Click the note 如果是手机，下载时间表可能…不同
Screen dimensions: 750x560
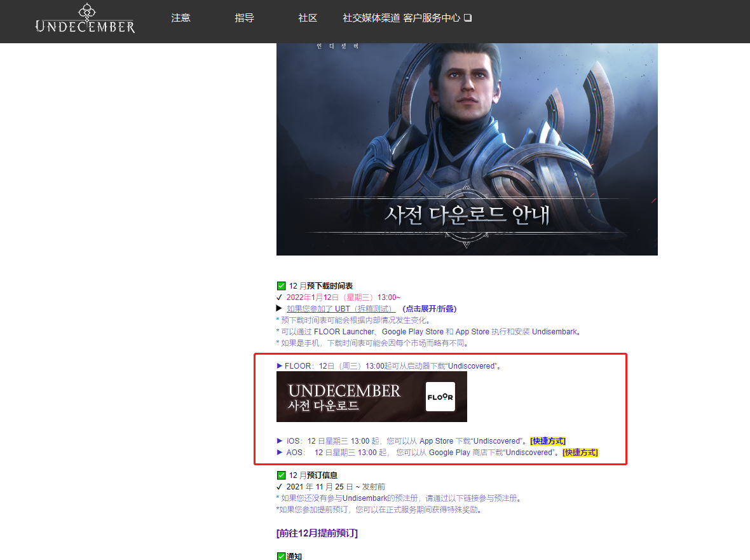[373, 343]
